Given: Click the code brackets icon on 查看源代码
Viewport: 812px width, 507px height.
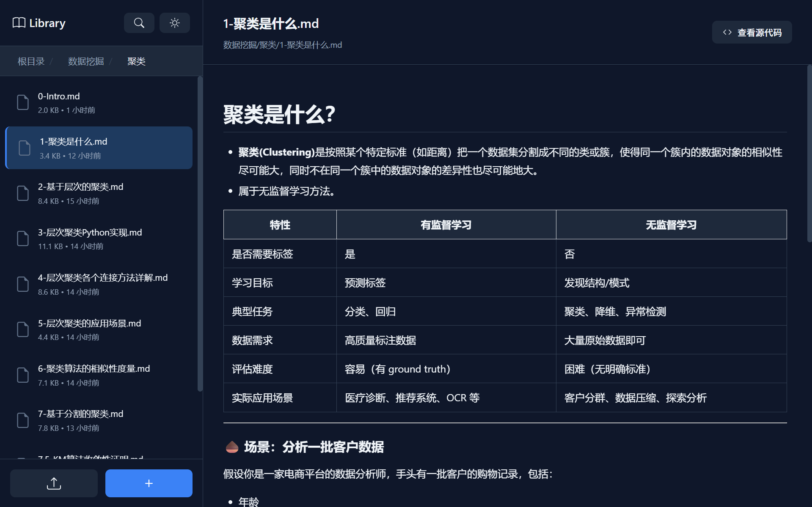Looking at the screenshot, I should (x=727, y=32).
